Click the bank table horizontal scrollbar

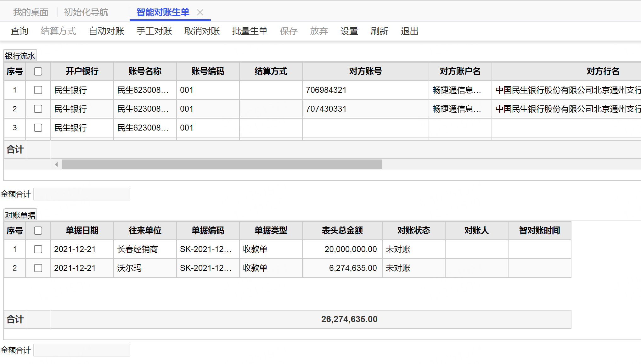(x=222, y=164)
